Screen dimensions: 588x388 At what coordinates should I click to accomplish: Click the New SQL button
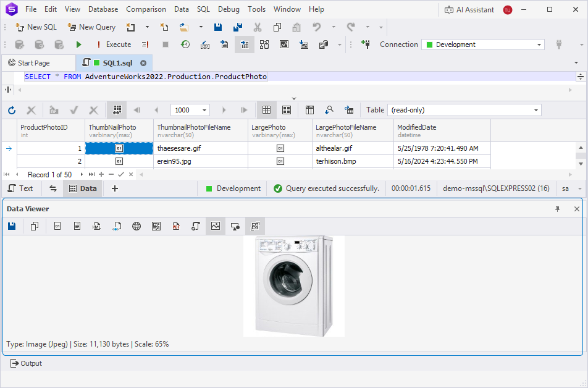pos(36,27)
